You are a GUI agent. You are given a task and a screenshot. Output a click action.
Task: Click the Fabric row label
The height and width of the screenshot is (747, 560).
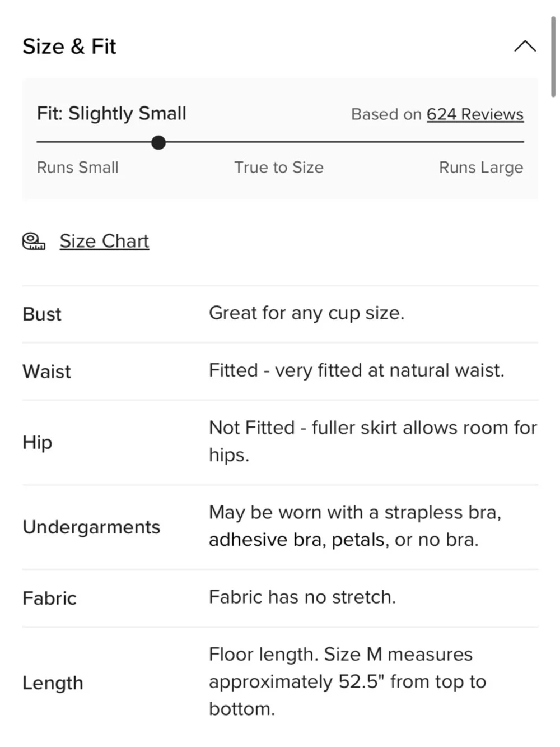tap(49, 598)
